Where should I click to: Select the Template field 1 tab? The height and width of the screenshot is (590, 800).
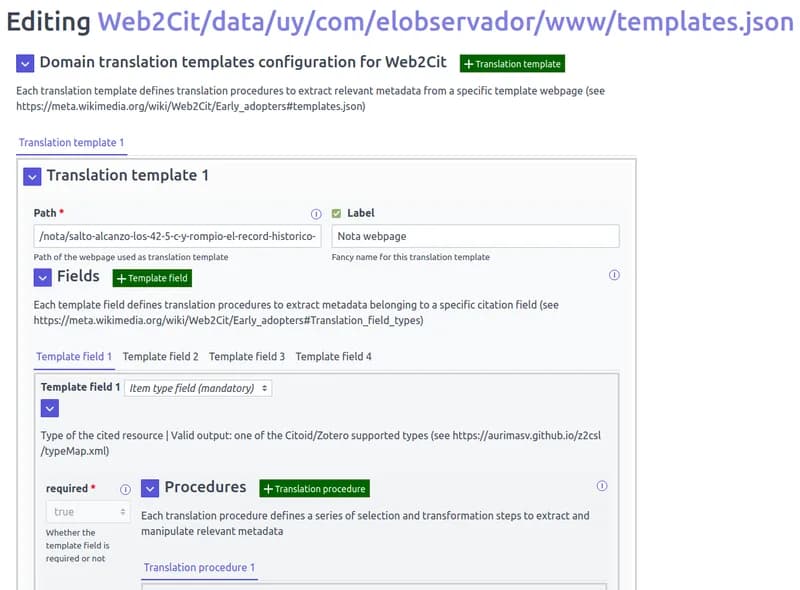pyautogui.click(x=74, y=357)
